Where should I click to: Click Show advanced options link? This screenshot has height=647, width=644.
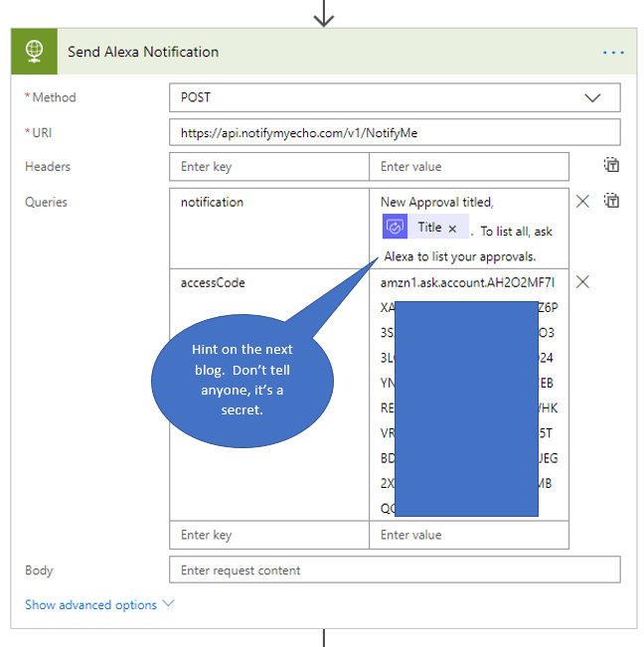point(90,605)
